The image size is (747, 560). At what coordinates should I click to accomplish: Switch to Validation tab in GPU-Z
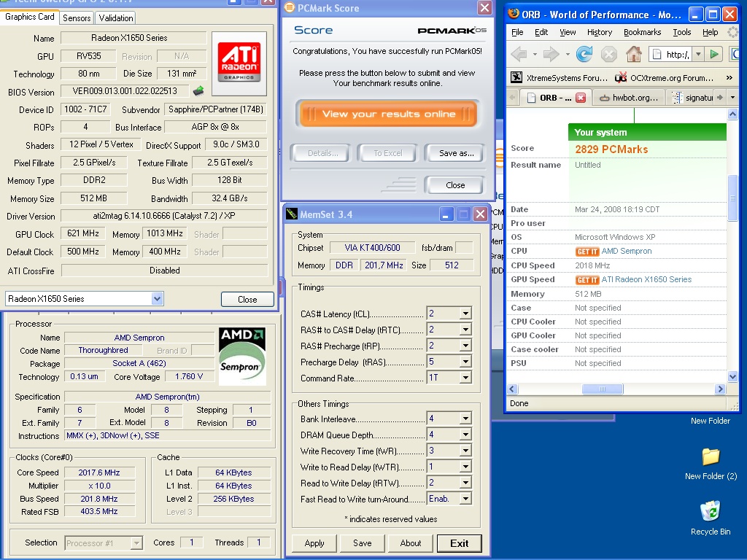tap(116, 18)
